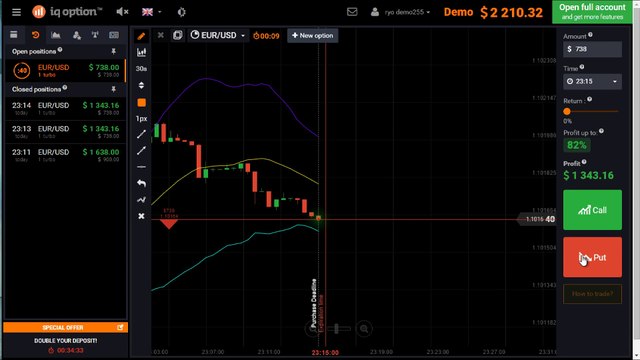Edit the Amount $ 738 field

tap(592, 49)
